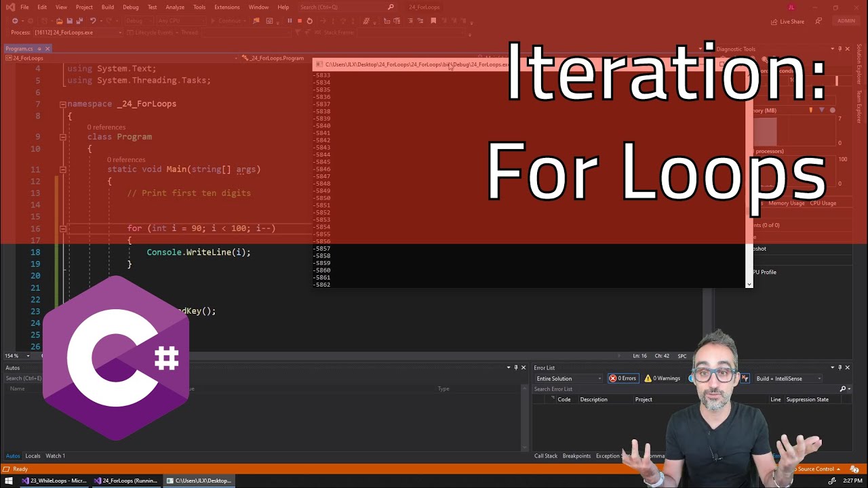Toggle auto-hide pin on Error List
Screen dimensions: 868x488
click(x=840, y=368)
